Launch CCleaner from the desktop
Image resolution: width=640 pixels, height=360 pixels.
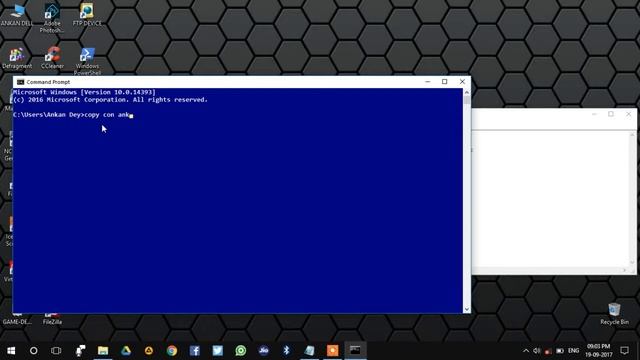click(52, 58)
